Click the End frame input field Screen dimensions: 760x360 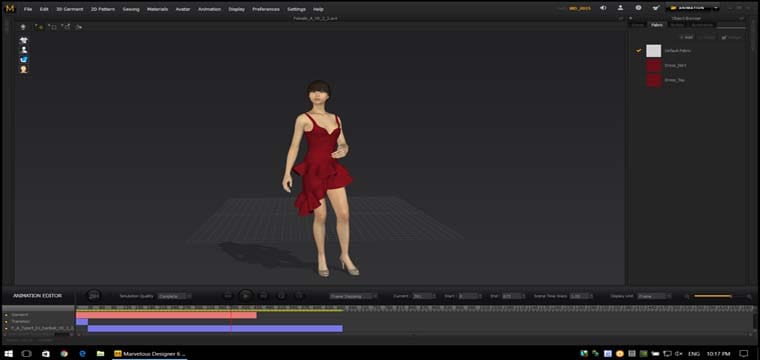513,296
